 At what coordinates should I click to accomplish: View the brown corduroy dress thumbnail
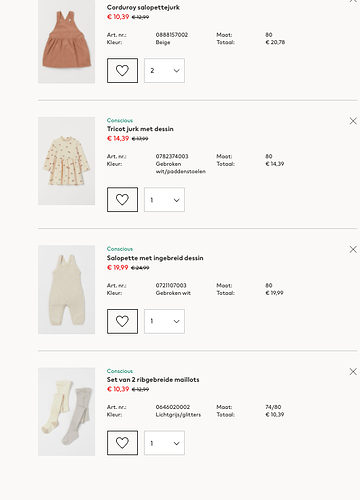coord(66,41)
